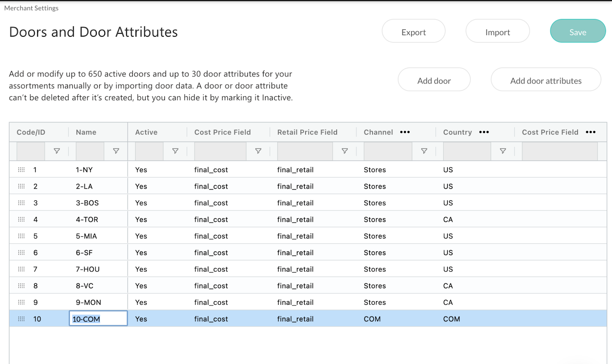Click the drag handle for row 10-COM

(21, 319)
